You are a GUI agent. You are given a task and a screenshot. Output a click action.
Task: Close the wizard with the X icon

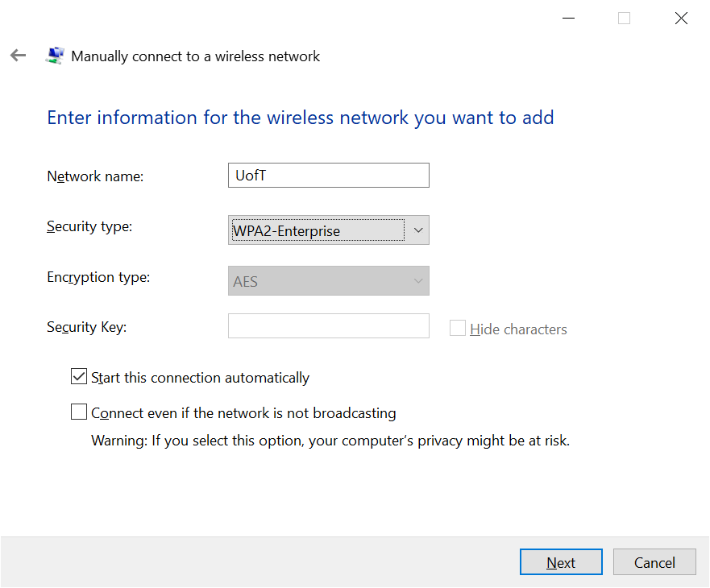681,18
